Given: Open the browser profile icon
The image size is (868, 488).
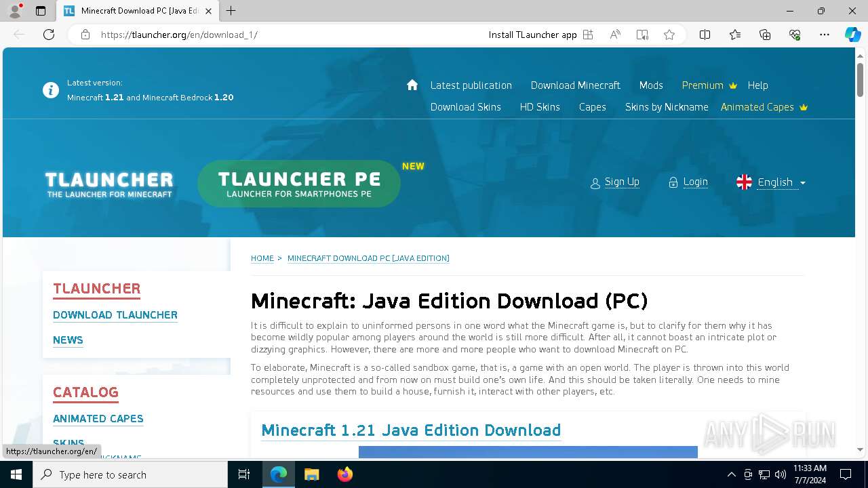Looking at the screenshot, I should pos(14,11).
